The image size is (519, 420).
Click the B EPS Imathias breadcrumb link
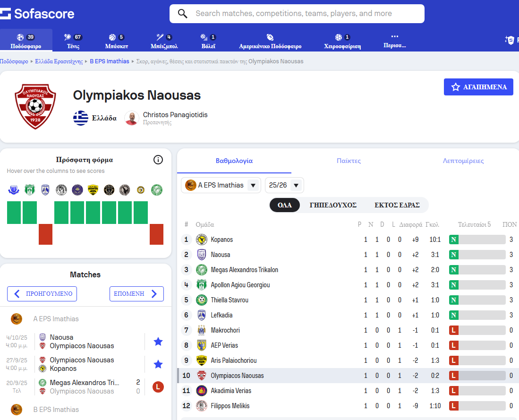(110, 61)
